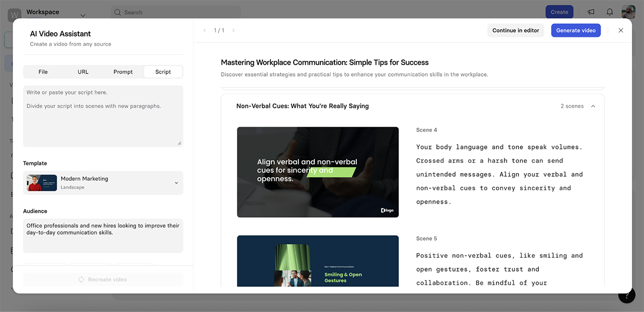The image size is (644, 312).
Task: Open your profile avatar picture
Action: click(x=628, y=11)
